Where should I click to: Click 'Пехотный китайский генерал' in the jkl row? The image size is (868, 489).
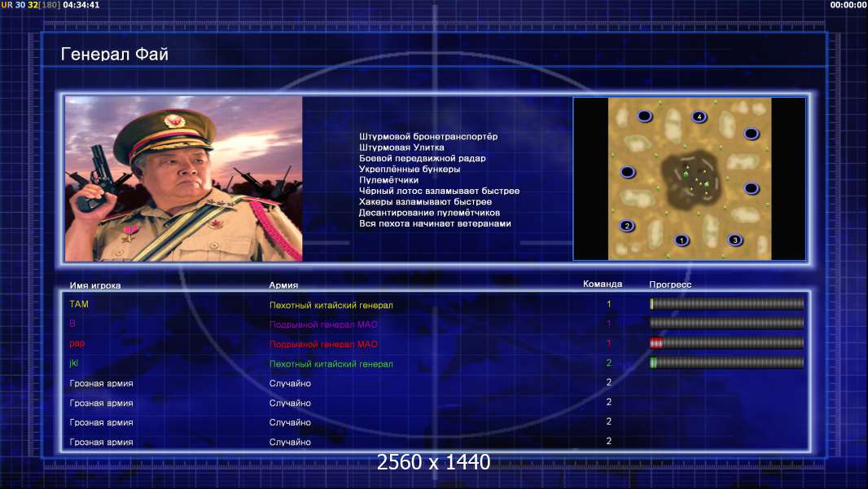tap(331, 363)
